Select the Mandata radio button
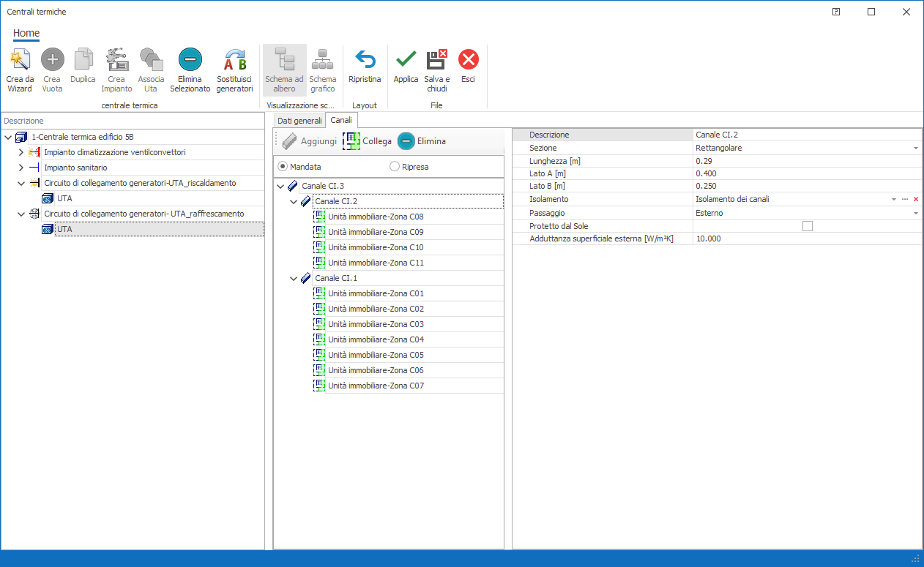The image size is (924, 567). click(283, 167)
